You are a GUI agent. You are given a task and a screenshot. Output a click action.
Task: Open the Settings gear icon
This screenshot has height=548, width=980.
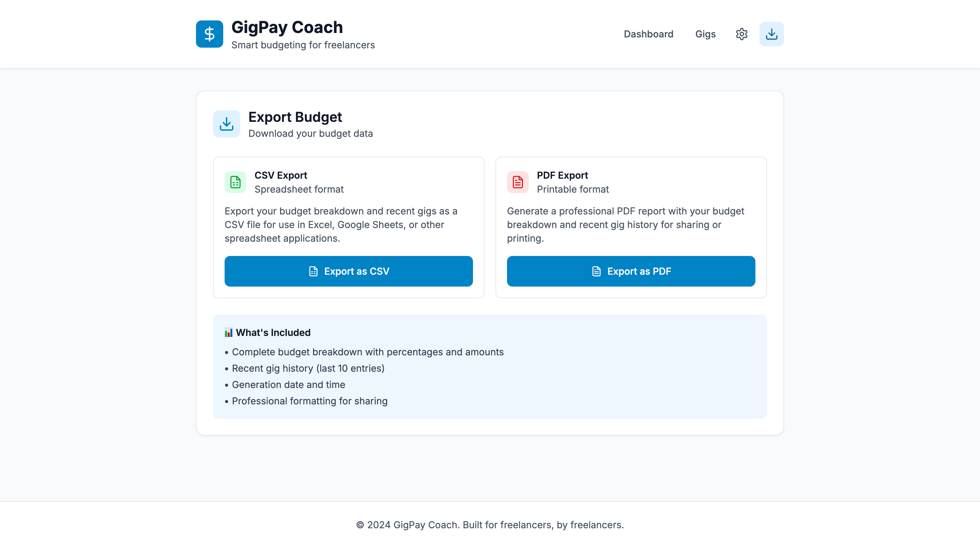pos(741,34)
